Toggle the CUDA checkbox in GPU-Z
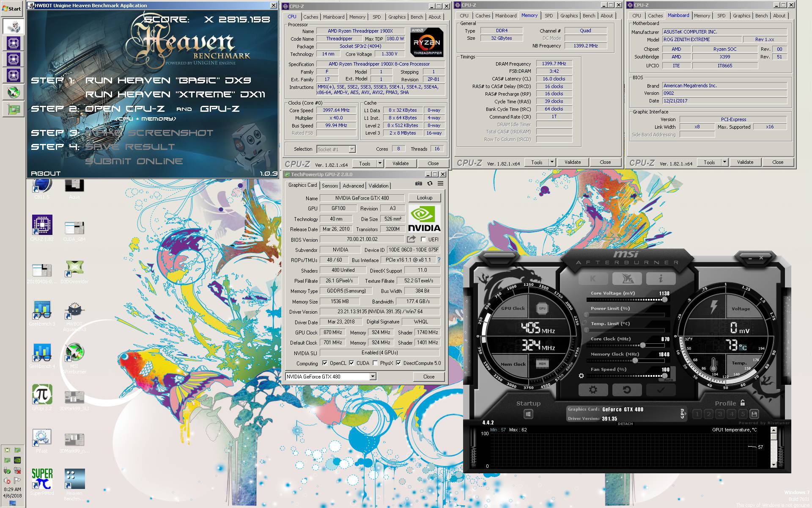812x508 pixels. coord(351,363)
